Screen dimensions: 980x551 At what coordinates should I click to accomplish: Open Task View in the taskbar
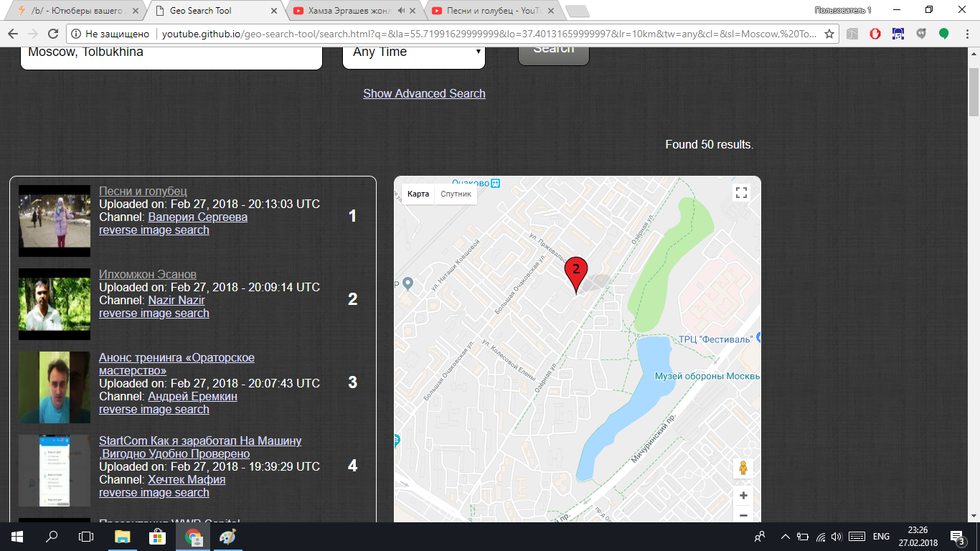86,537
